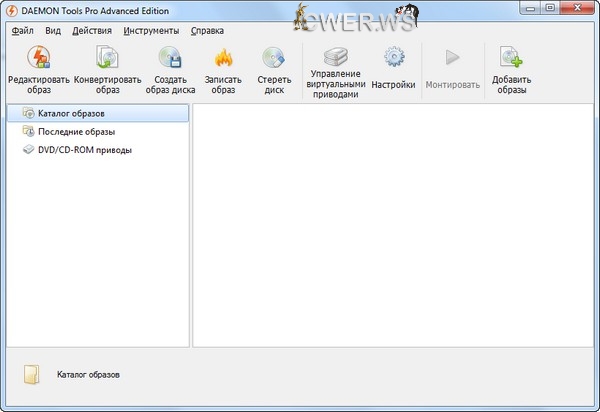Click the Добавить образы icon
Screen dimensions: 600x412
click(x=511, y=60)
